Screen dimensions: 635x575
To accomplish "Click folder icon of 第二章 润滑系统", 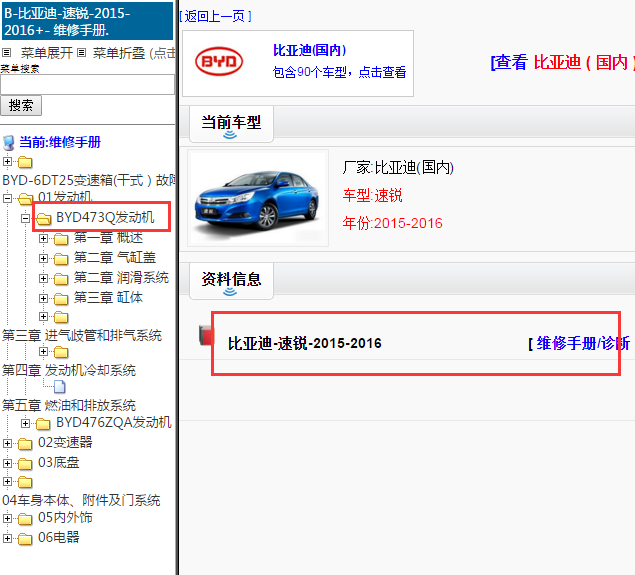I will coord(61,279).
